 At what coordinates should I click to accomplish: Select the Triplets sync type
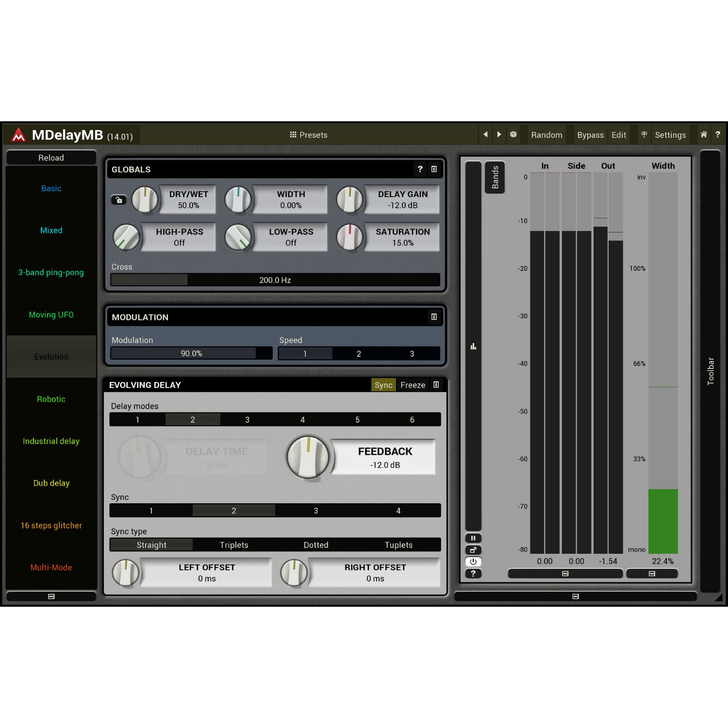click(234, 545)
